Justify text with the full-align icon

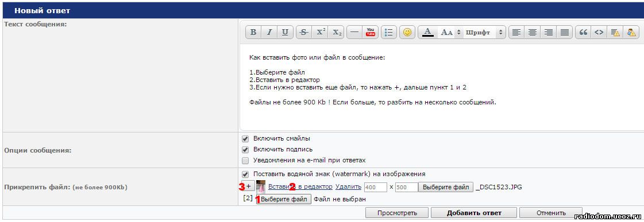[x=565, y=33]
